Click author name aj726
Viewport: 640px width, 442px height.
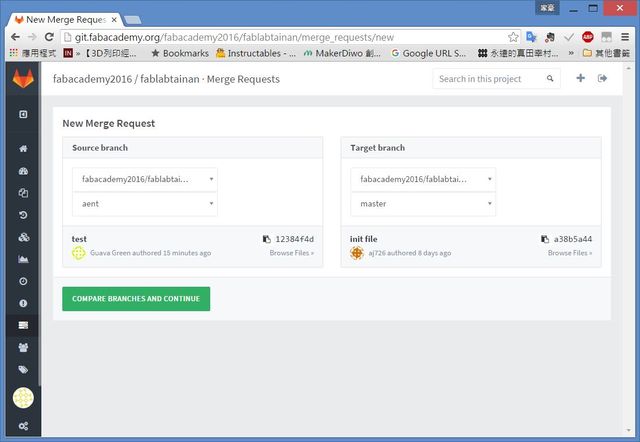(377, 253)
